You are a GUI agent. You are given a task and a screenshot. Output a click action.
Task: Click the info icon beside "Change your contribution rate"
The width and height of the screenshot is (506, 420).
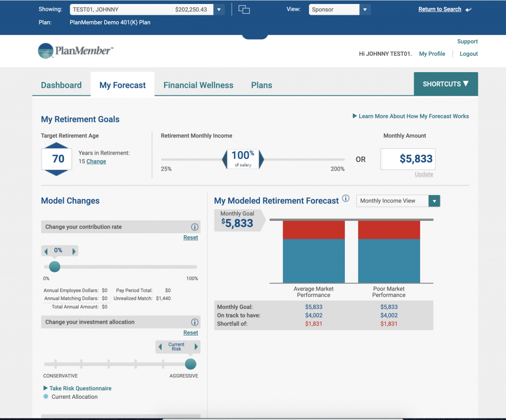click(194, 227)
